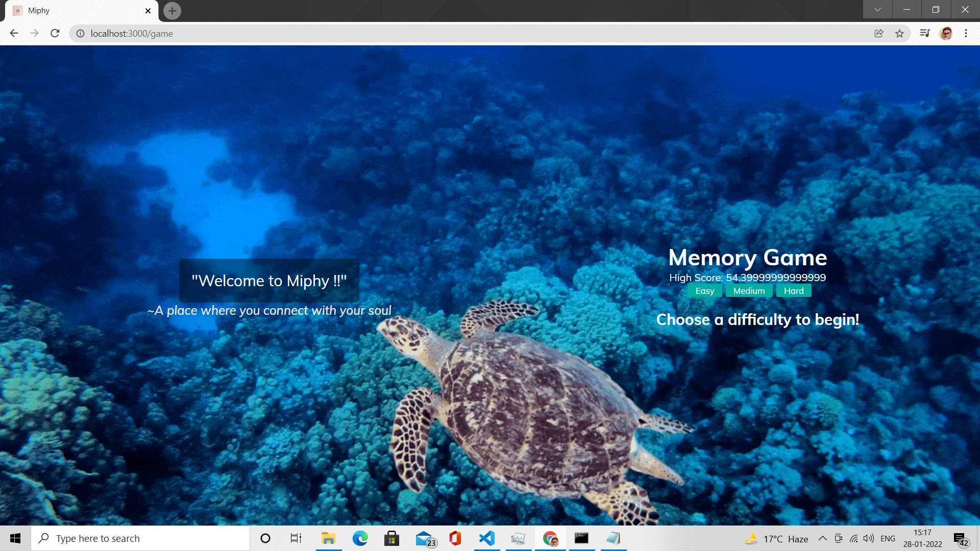Image resolution: width=980 pixels, height=551 pixels.
Task: Show hidden system tray icons
Action: coord(822,538)
